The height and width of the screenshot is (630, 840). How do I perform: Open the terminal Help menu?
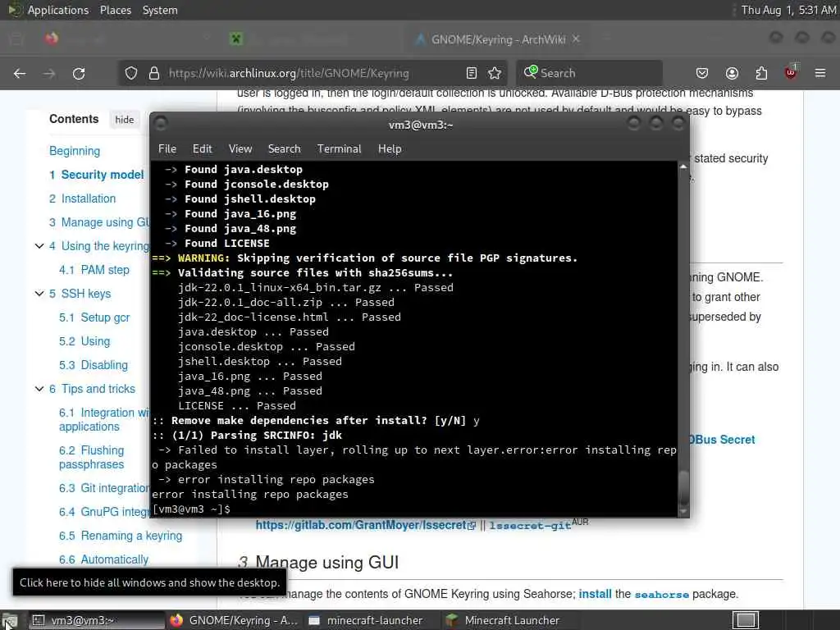point(390,149)
